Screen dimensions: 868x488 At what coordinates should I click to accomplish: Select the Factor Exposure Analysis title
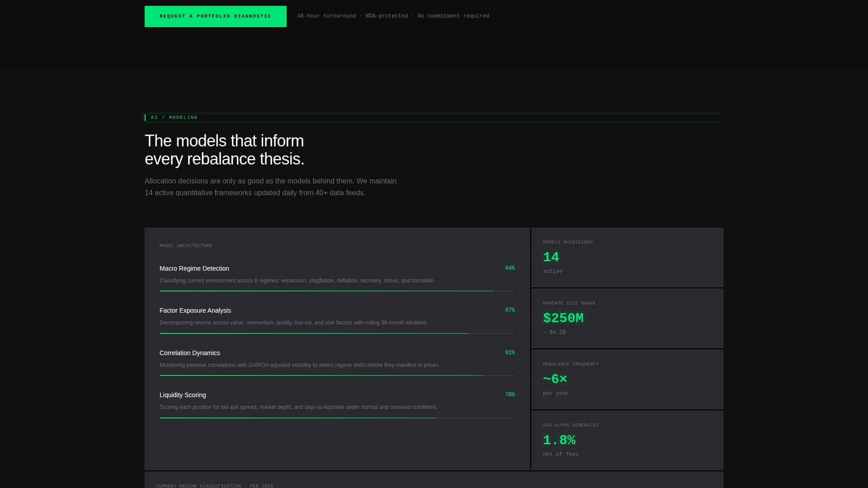[195, 310]
